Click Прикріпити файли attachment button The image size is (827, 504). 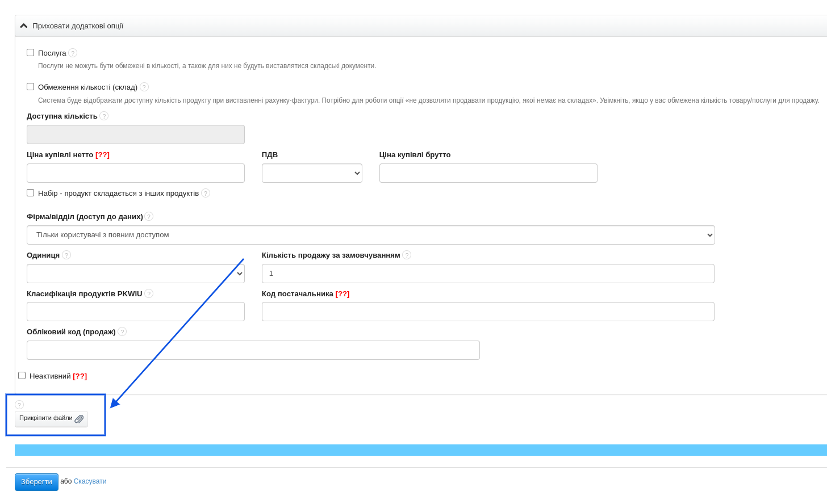click(x=51, y=418)
